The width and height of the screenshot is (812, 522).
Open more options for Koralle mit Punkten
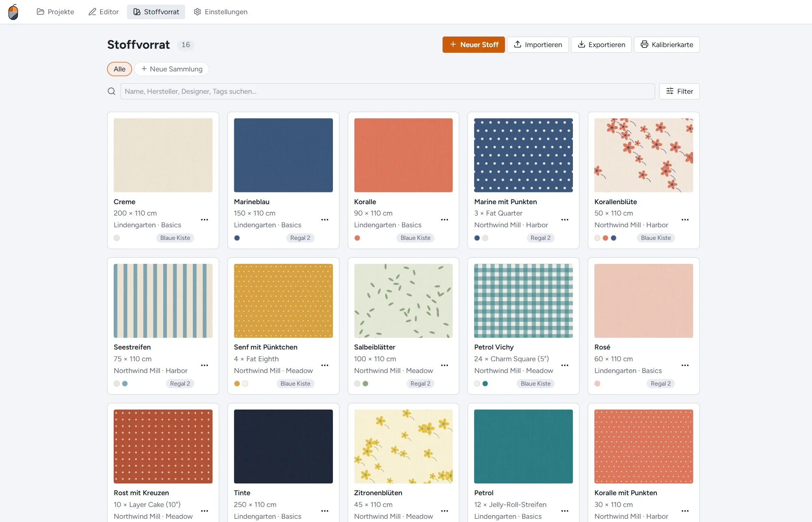point(685,511)
